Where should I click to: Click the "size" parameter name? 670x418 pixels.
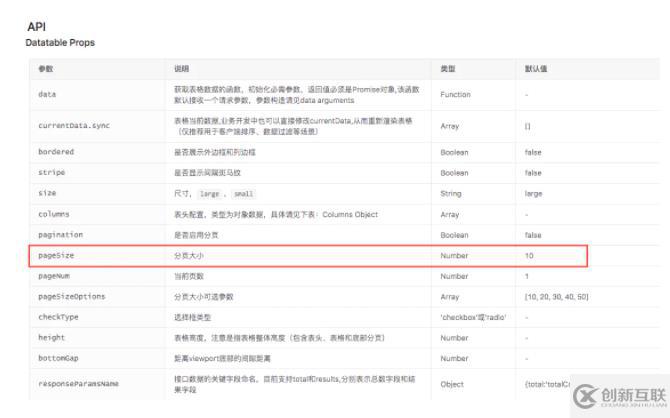[x=47, y=193]
